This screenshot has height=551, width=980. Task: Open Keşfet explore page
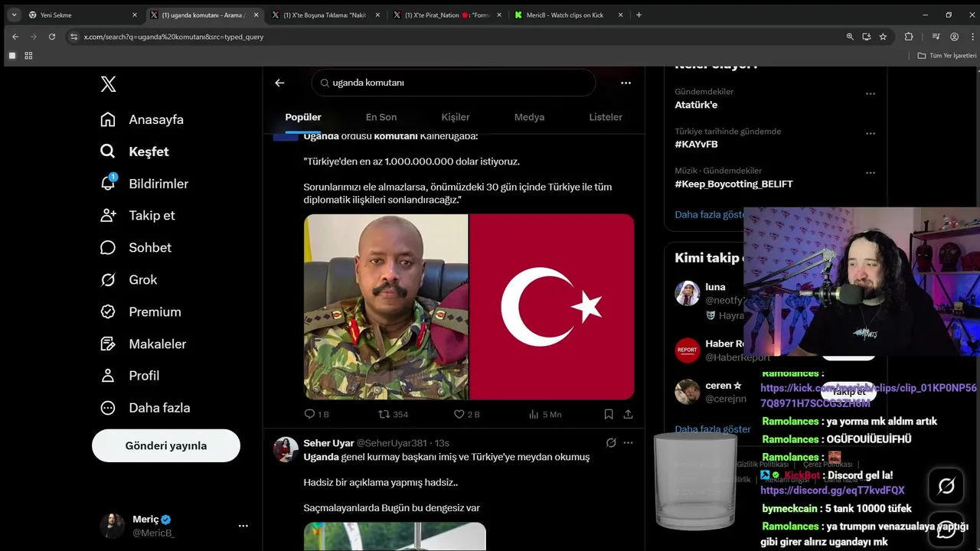(x=135, y=152)
